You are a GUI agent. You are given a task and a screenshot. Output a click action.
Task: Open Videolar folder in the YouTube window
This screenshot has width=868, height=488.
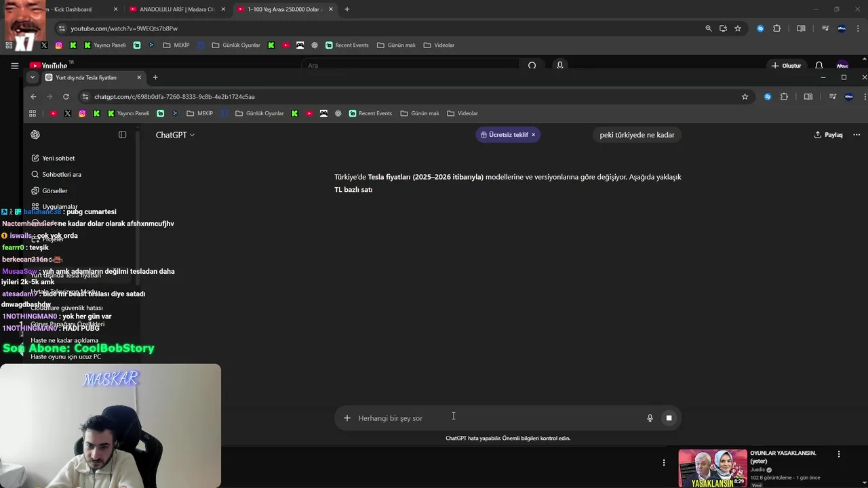[439, 45]
